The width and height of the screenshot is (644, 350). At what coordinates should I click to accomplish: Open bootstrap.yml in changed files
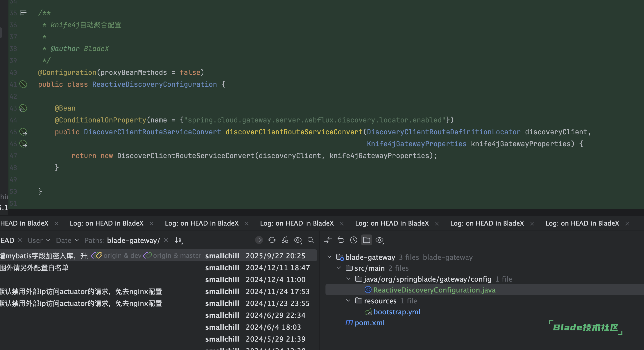[x=397, y=312]
